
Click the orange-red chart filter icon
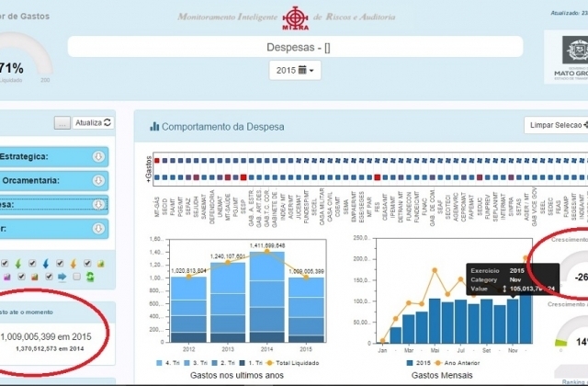tap(35, 278)
